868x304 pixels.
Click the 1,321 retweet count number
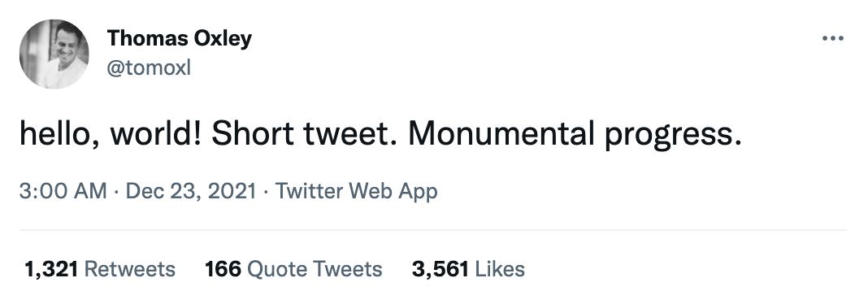(x=51, y=270)
